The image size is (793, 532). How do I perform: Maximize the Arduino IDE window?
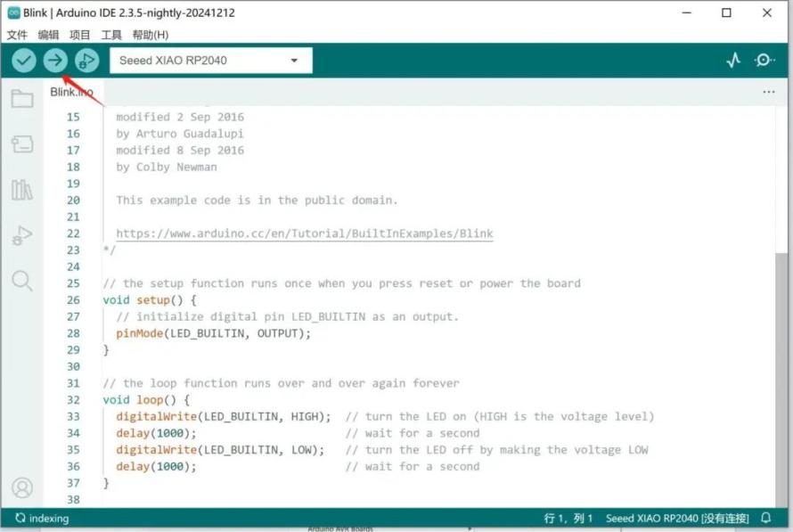(x=726, y=12)
